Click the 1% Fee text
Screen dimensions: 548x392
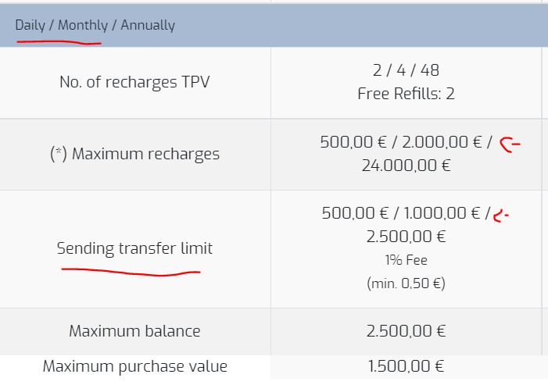406,260
